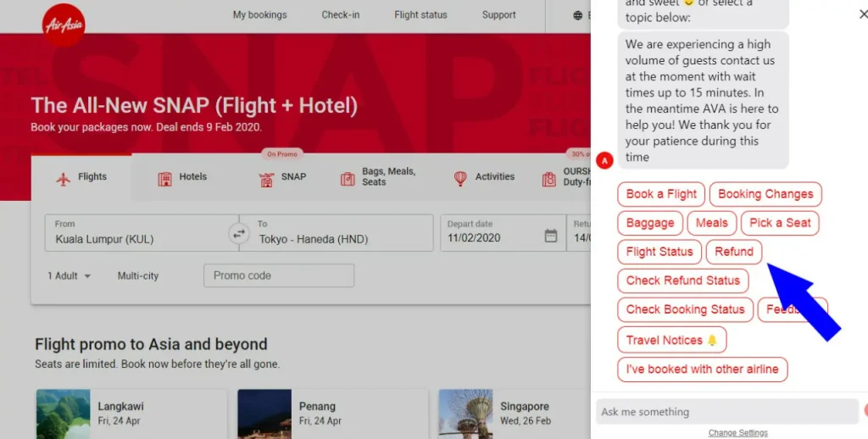
Task: Click the Hotels building icon
Action: [165, 179]
